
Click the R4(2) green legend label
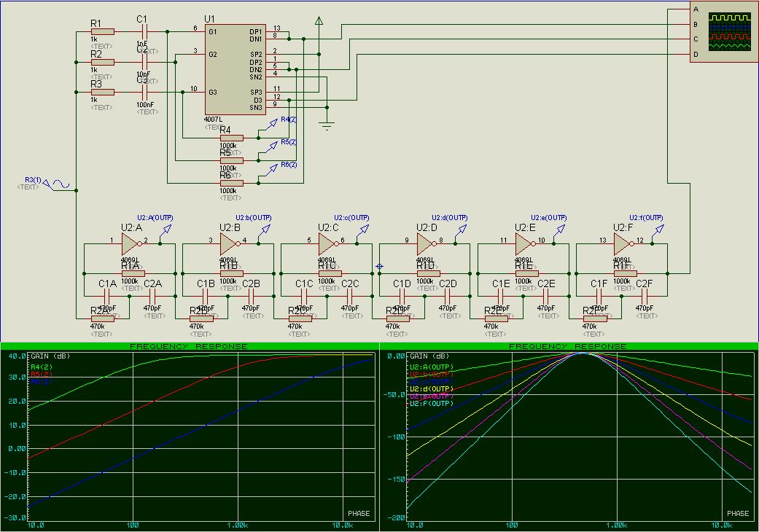point(41,366)
